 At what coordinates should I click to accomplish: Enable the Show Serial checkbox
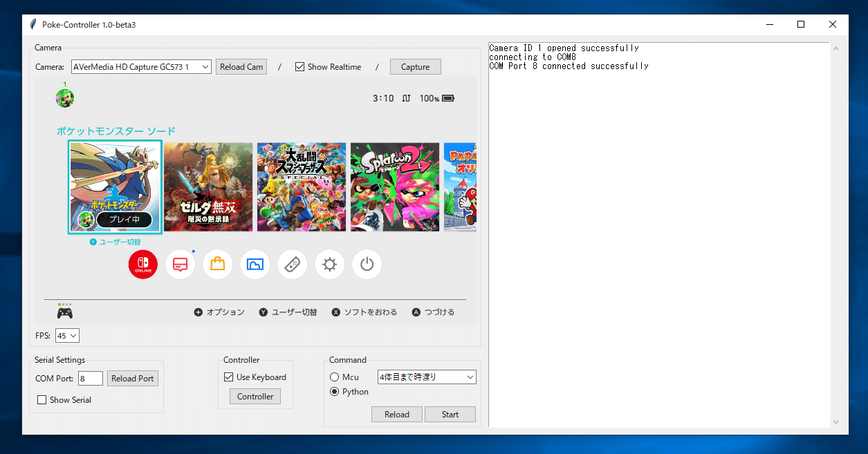(x=41, y=399)
